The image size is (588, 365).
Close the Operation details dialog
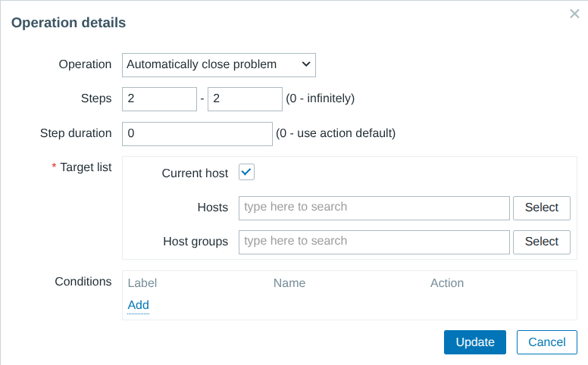[574, 14]
